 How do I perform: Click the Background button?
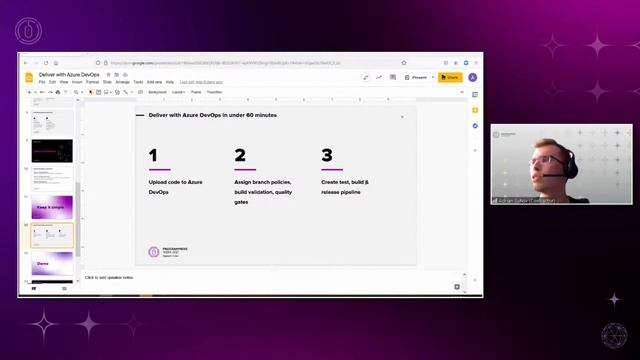[158, 92]
